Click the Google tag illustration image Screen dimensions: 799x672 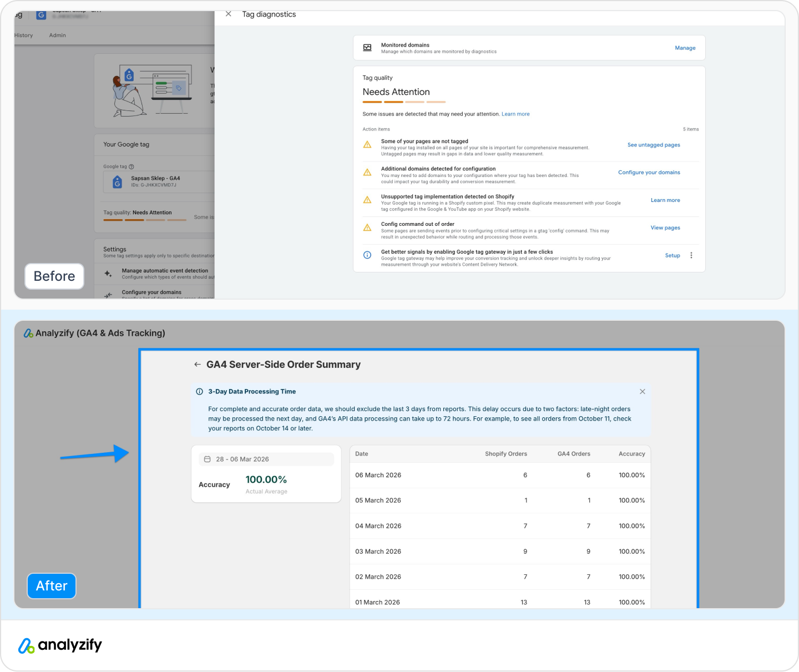click(x=152, y=89)
